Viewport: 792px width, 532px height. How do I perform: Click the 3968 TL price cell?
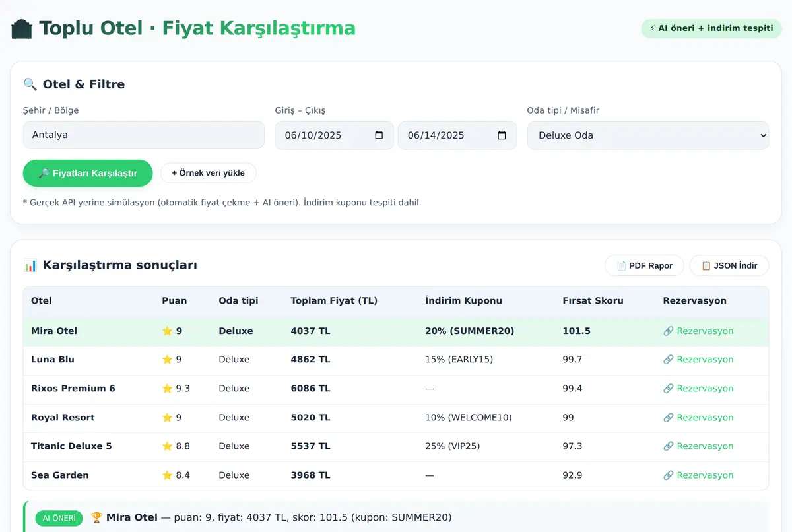click(310, 475)
